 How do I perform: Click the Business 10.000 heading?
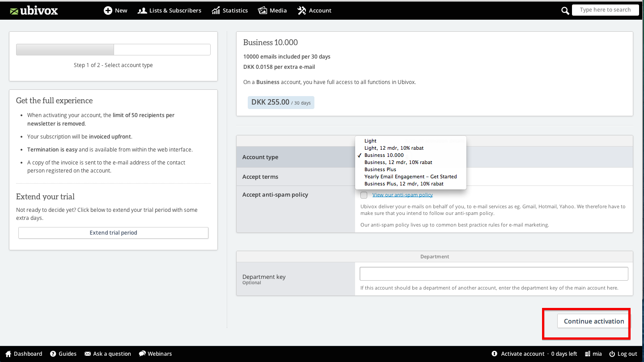click(271, 42)
